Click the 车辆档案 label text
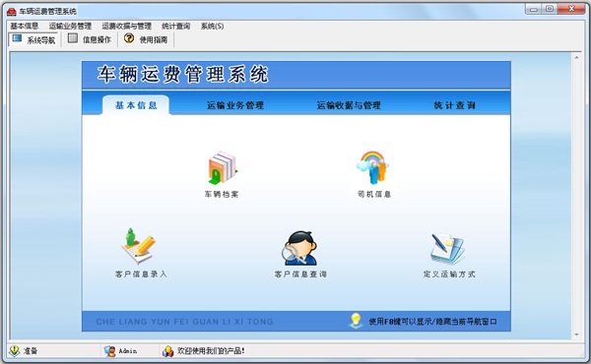This screenshot has width=591, height=364. tap(222, 194)
